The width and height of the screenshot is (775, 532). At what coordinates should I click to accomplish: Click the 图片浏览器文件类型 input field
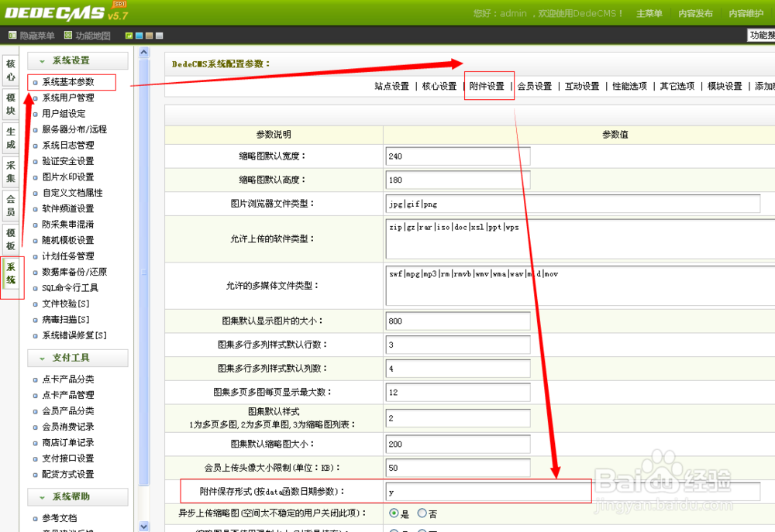573,204
